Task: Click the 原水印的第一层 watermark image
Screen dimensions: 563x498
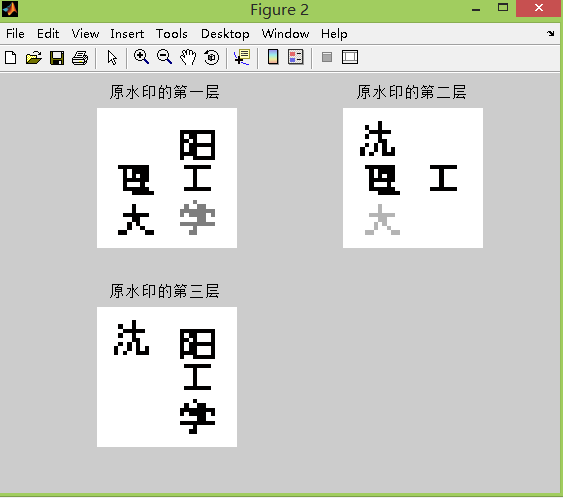Action: (x=167, y=178)
